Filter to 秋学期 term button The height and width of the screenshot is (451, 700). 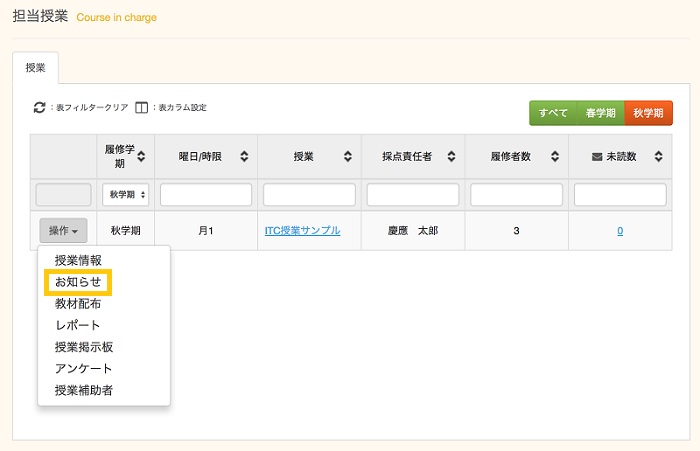648,113
